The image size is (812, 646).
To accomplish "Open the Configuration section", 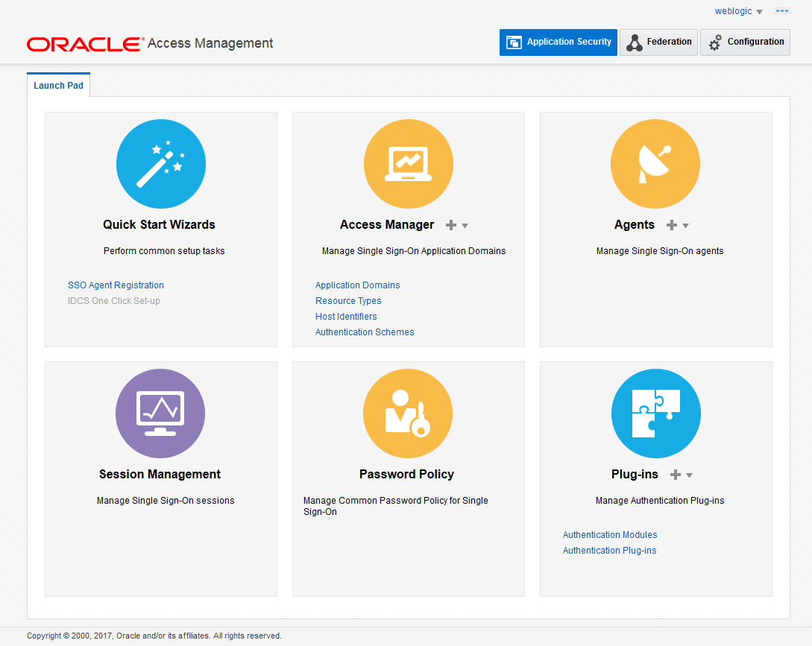I will point(745,42).
